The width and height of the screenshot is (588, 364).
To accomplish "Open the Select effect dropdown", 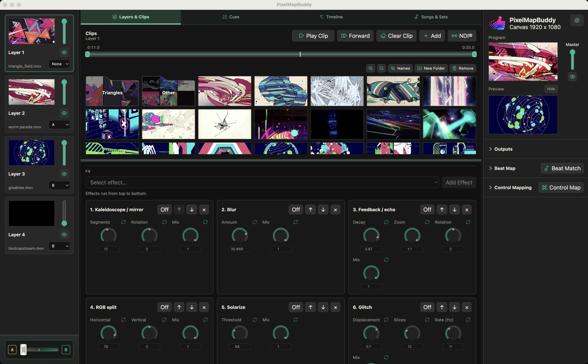I will 262,183.
